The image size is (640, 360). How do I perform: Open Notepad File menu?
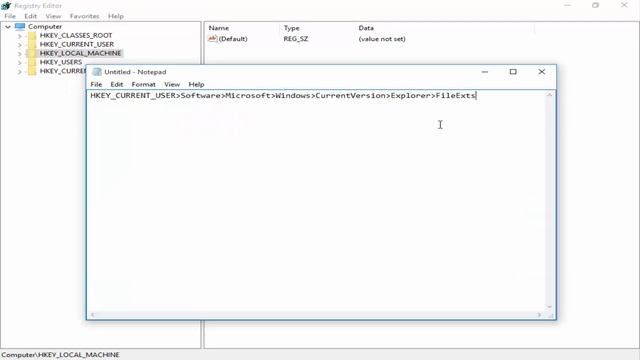(96, 84)
